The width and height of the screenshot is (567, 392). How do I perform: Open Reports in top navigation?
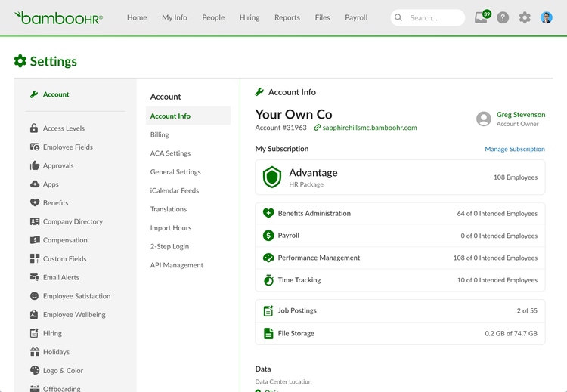pos(287,17)
